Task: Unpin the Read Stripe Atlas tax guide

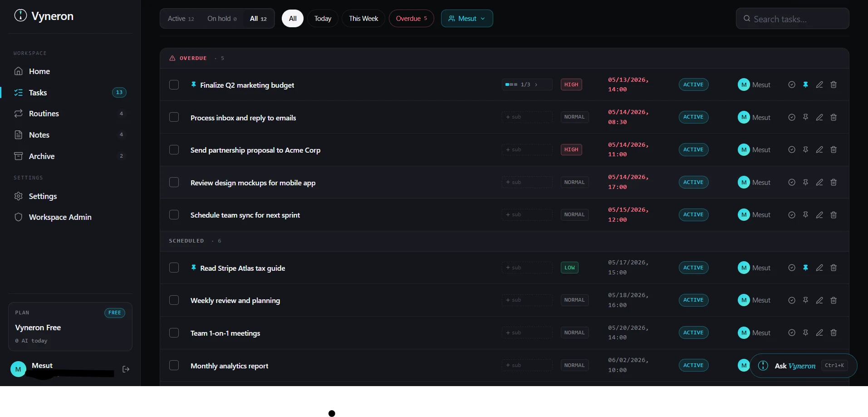Action: click(x=805, y=268)
